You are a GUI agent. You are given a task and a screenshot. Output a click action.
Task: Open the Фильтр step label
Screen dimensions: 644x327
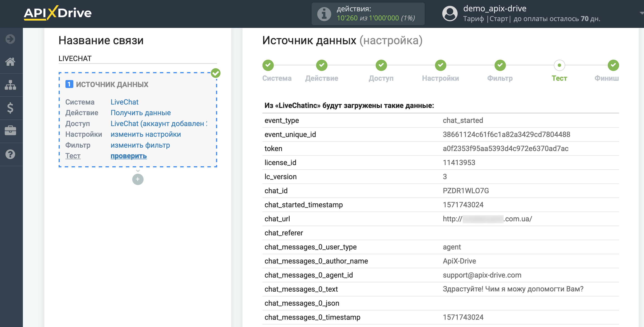click(500, 78)
